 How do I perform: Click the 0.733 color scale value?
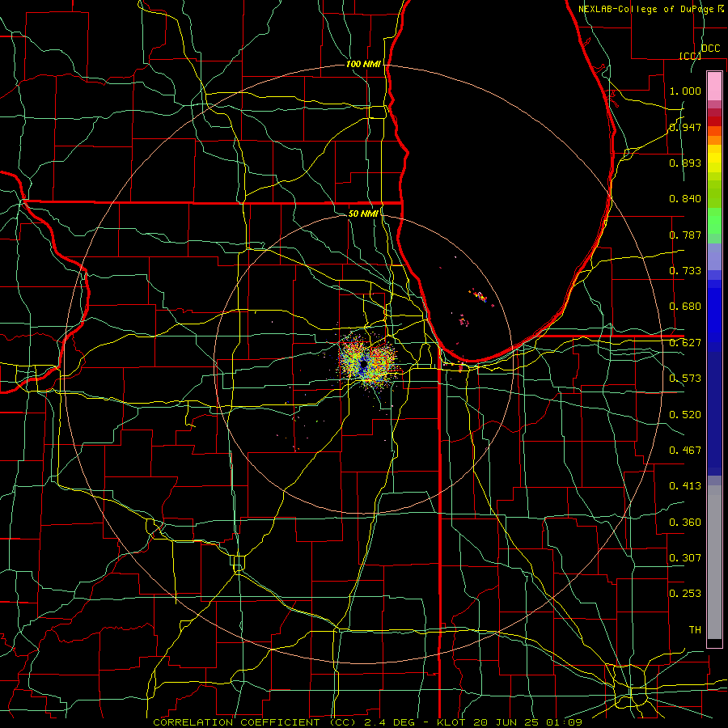685,271
